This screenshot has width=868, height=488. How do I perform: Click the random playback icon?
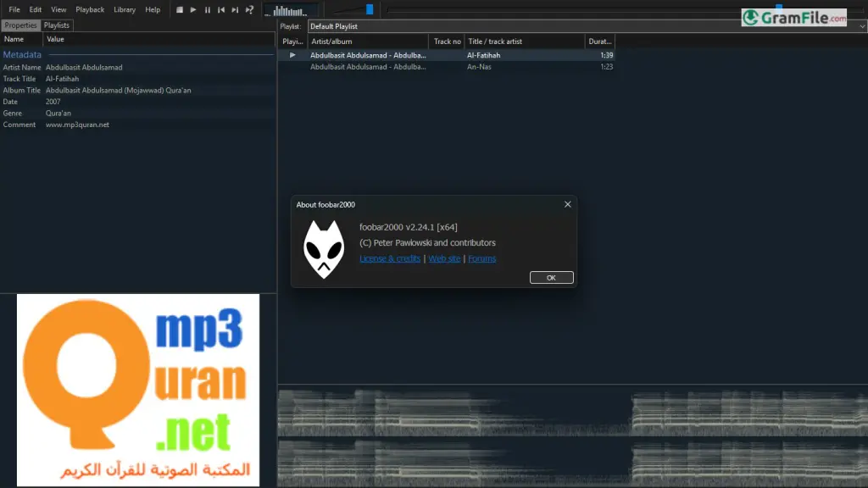[250, 9]
